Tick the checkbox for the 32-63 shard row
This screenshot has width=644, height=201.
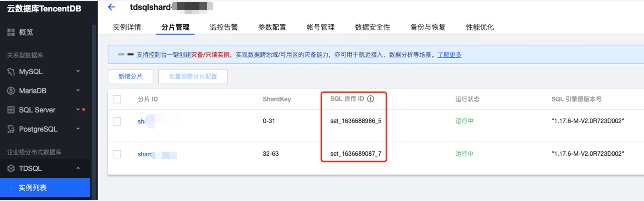[117, 154]
